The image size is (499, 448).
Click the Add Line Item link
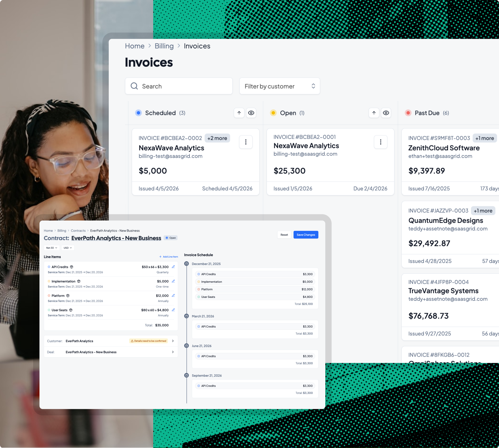point(169,257)
